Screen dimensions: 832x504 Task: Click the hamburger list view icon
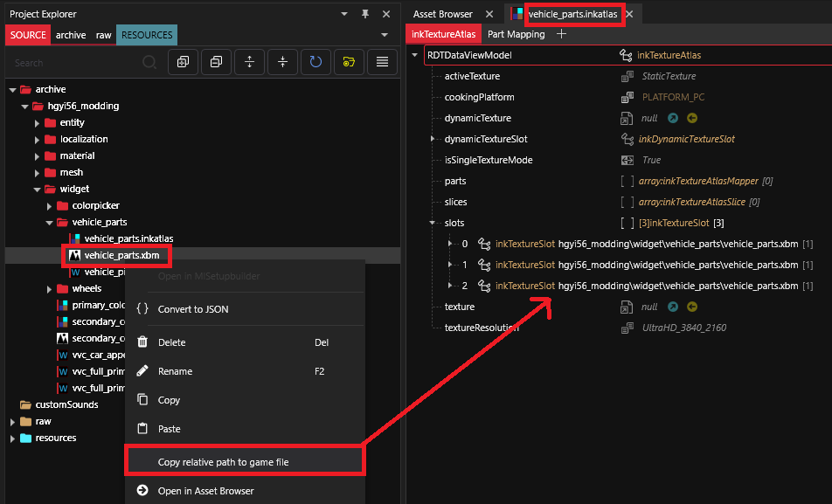(382, 62)
